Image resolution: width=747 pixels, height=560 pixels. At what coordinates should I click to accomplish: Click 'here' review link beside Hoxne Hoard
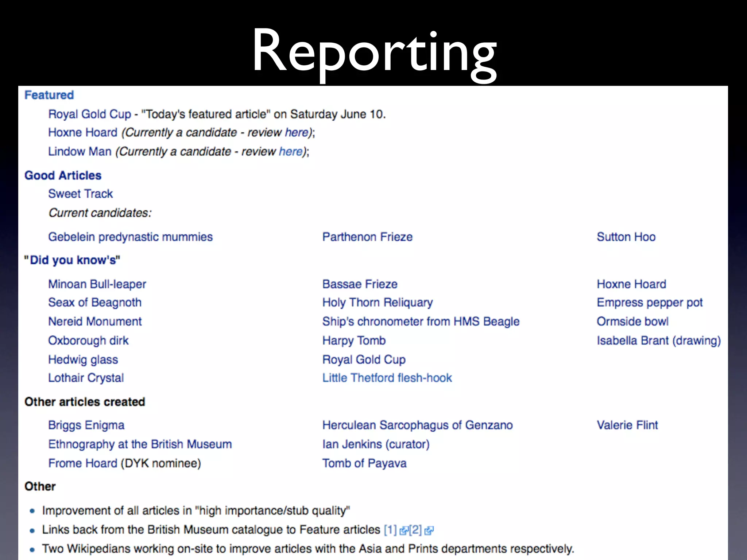(x=297, y=132)
